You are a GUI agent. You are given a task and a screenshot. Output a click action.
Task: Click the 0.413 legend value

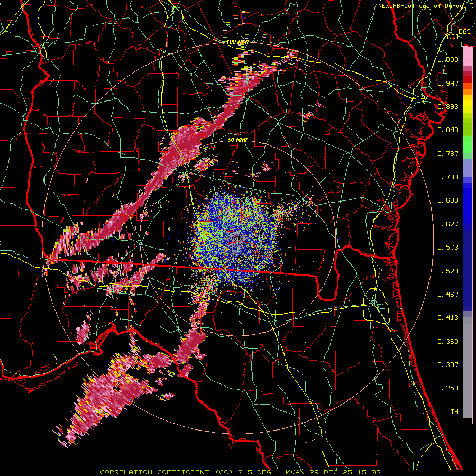pyautogui.click(x=448, y=318)
